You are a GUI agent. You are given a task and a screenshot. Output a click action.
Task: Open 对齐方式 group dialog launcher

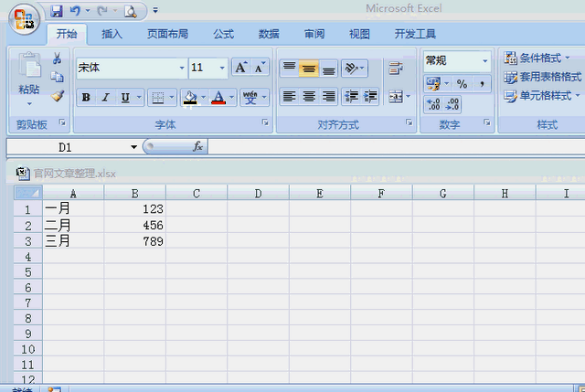click(409, 122)
